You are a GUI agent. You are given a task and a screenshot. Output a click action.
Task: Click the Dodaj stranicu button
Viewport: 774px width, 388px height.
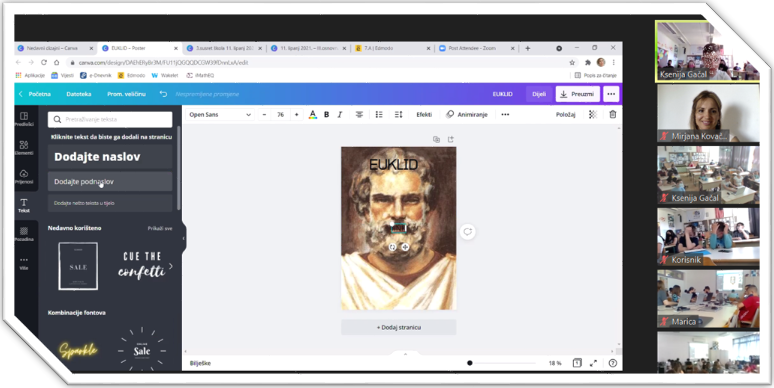point(399,327)
